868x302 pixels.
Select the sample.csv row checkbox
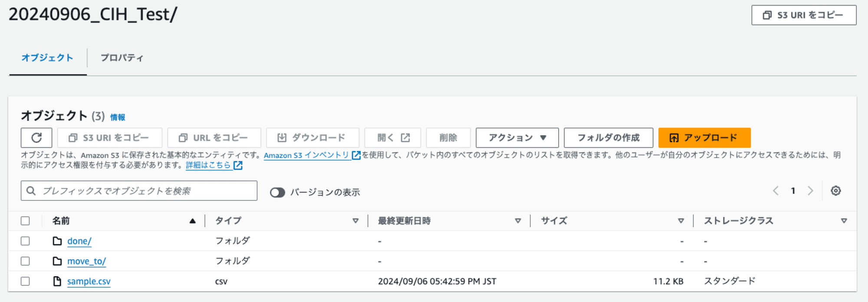[25, 281]
